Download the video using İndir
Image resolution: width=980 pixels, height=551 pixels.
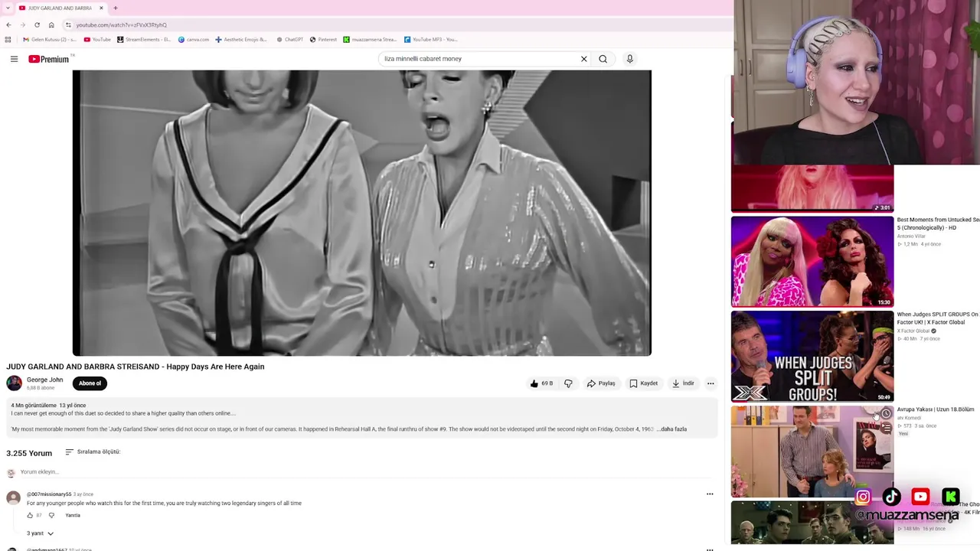683,383
